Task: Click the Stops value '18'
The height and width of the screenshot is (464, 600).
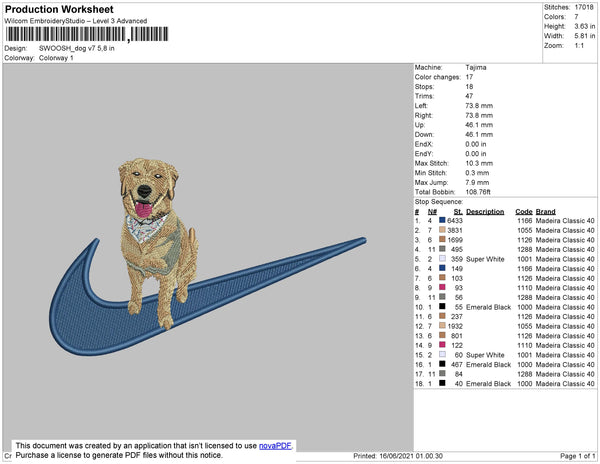Action: tap(469, 86)
